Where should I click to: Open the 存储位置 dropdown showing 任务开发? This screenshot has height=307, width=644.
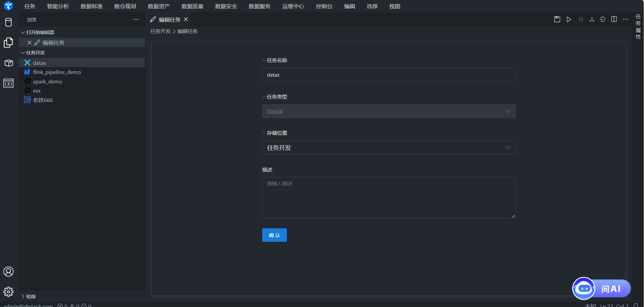tap(389, 148)
